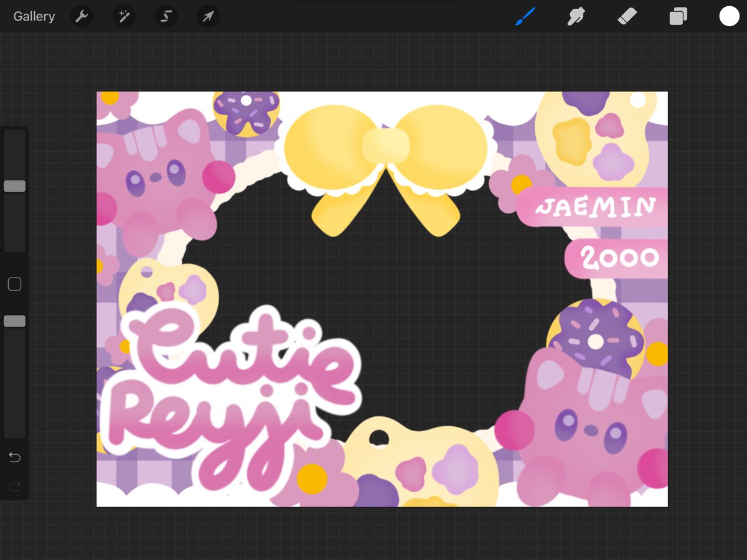This screenshot has width=747, height=560.
Task: Redo the last undone action
Action: pyautogui.click(x=14, y=485)
